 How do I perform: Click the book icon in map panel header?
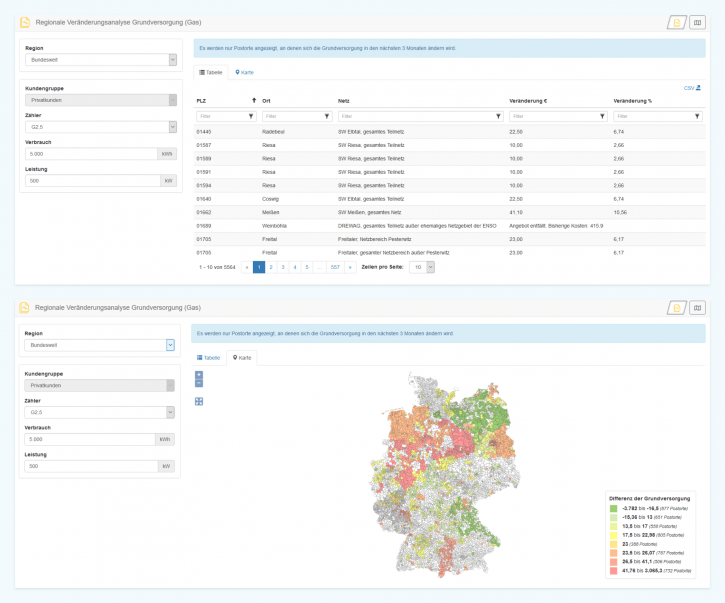697,307
